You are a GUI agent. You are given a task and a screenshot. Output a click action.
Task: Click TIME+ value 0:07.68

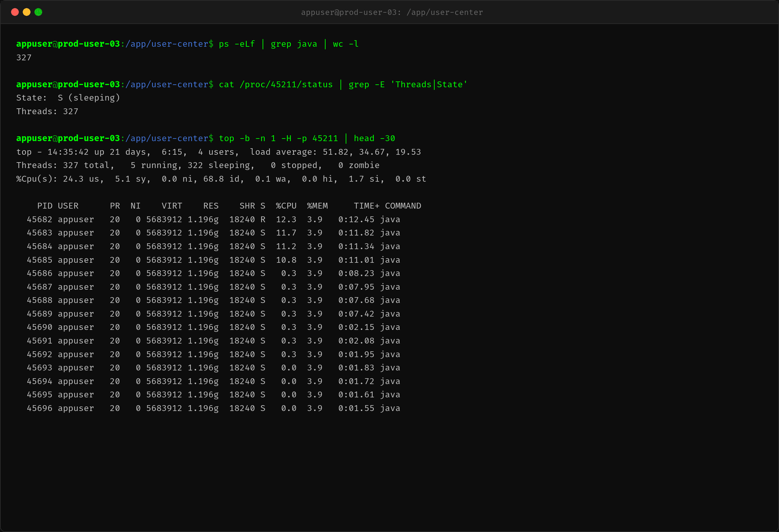[x=356, y=300]
